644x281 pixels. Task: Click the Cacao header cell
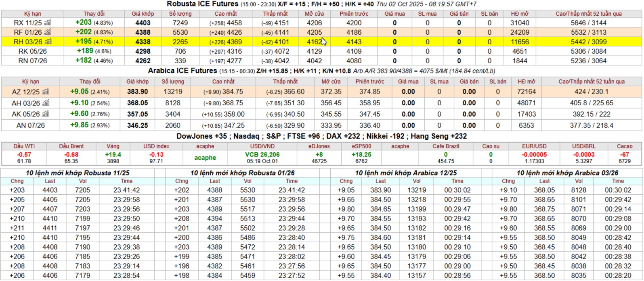(x=624, y=146)
